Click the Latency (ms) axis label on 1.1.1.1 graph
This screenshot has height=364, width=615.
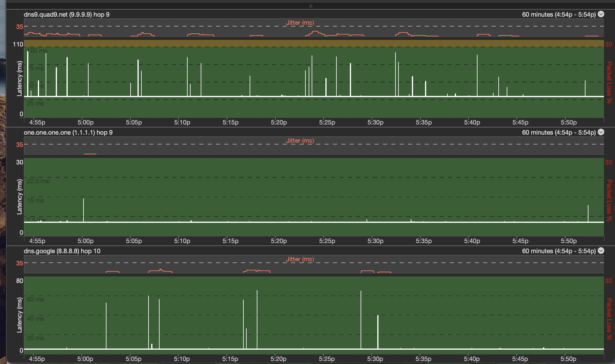(x=19, y=197)
